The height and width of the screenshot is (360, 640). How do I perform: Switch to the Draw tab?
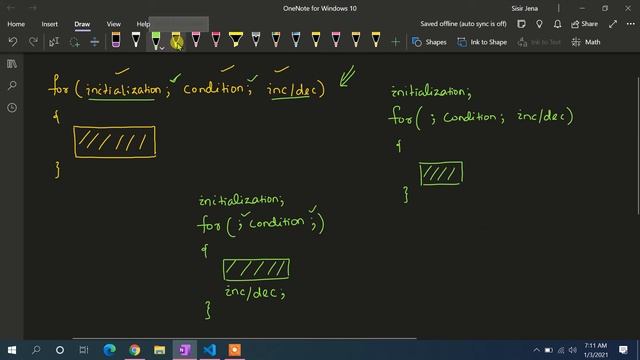tap(82, 24)
